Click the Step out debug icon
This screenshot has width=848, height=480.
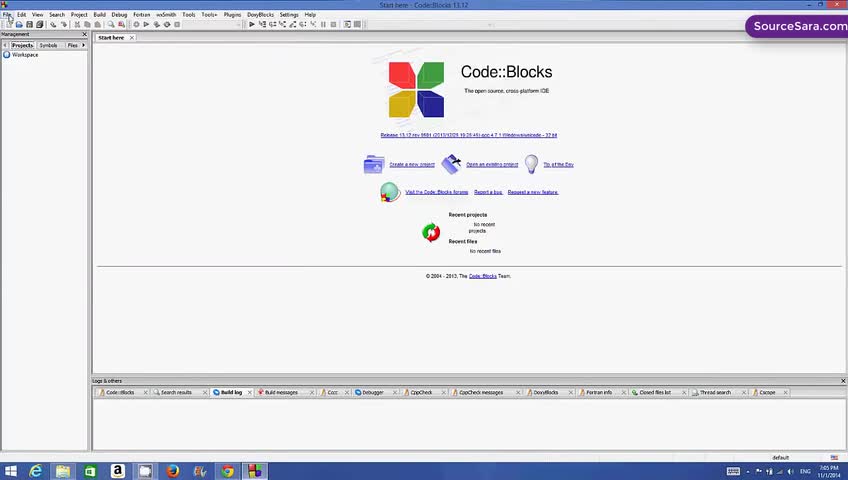[x=293, y=24]
